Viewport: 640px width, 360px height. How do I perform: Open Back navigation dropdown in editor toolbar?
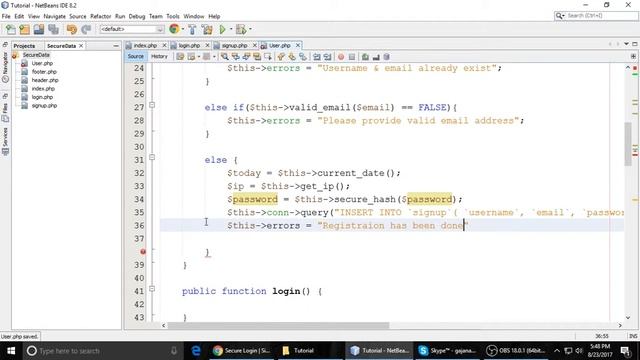(x=199, y=57)
